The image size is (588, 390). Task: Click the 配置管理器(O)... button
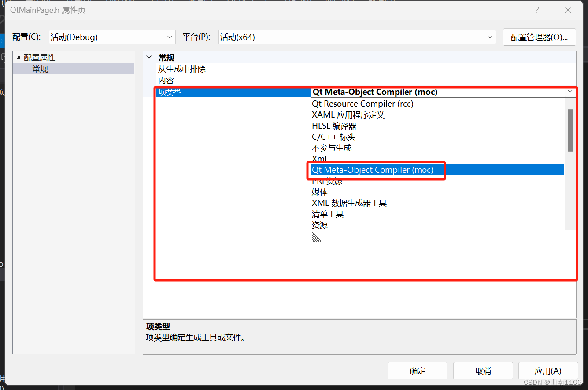click(x=539, y=37)
